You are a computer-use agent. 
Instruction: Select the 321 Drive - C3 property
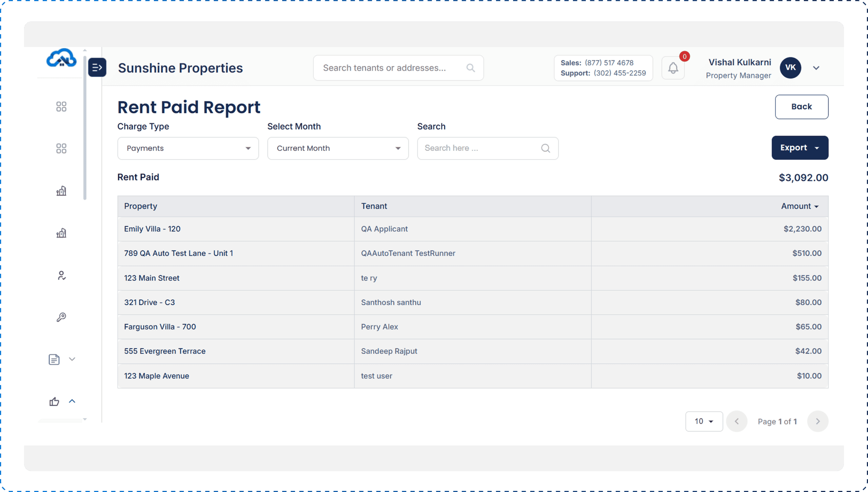[x=150, y=302]
